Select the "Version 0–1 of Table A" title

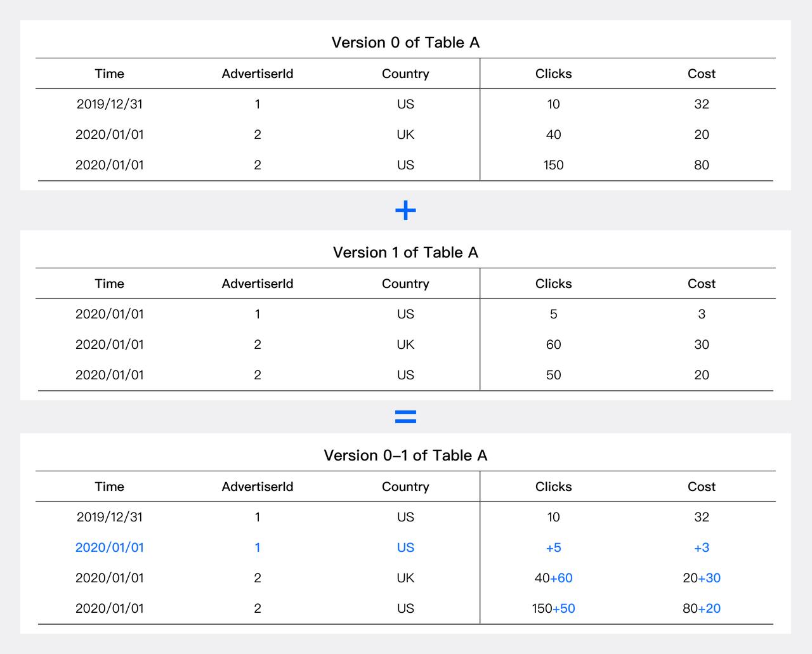405,455
